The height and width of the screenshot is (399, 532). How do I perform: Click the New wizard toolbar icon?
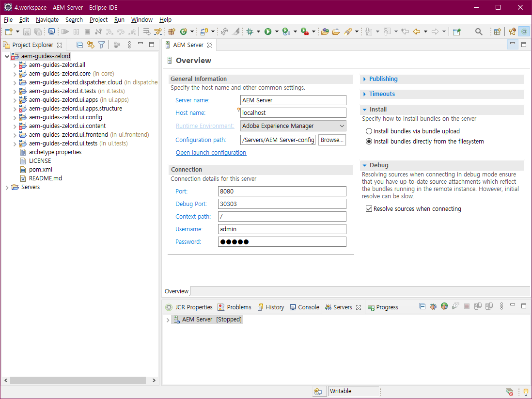point(9,32)
